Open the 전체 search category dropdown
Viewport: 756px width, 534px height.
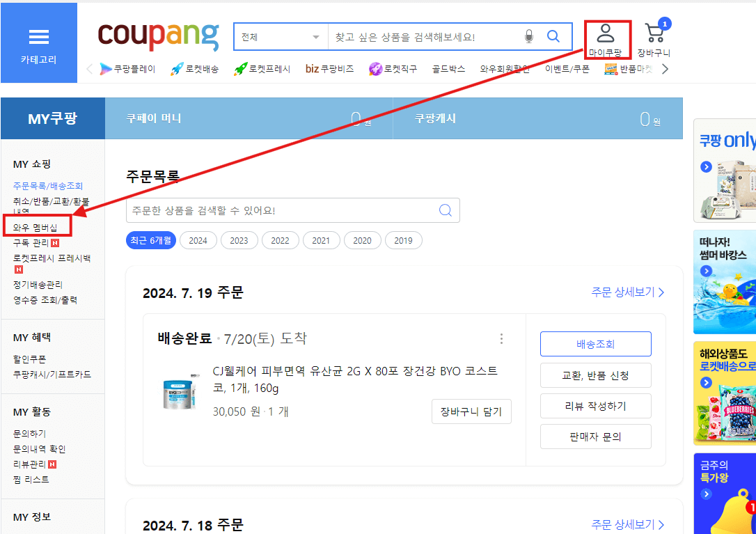[281, 37]
